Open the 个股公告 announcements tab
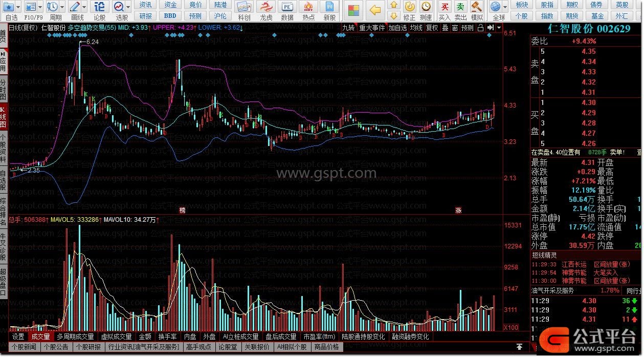The width and height of the screenshot is (644, 357). click(x=56, y=347)
